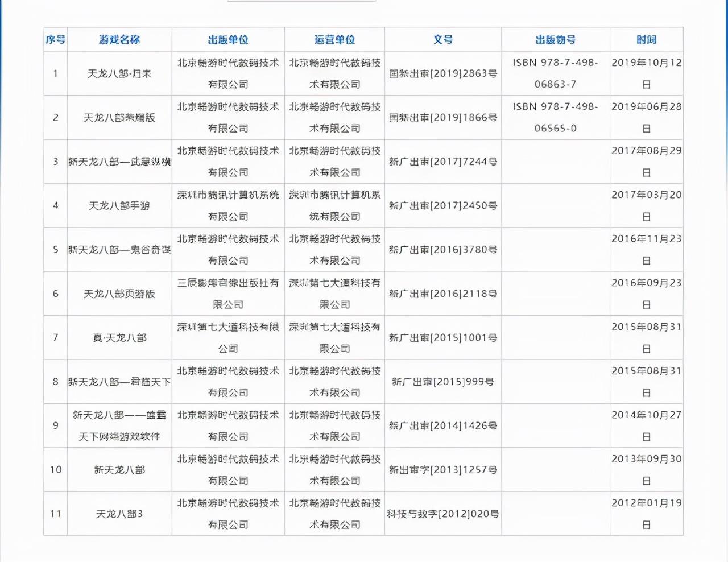Image resolution: width=728 pixels, height=562 pixels.
Task: Click document number 新广出审[2017]7244号
Action: tap(443, 162)
